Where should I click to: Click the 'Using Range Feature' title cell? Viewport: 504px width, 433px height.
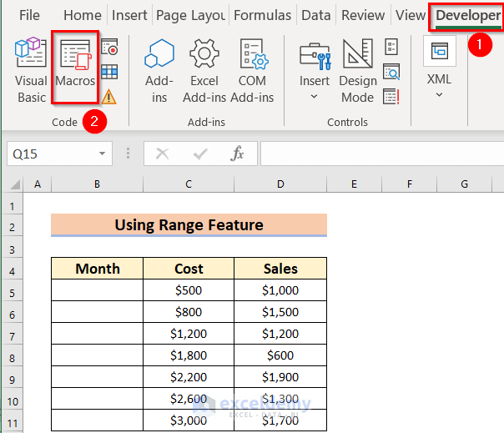[189, 225]
